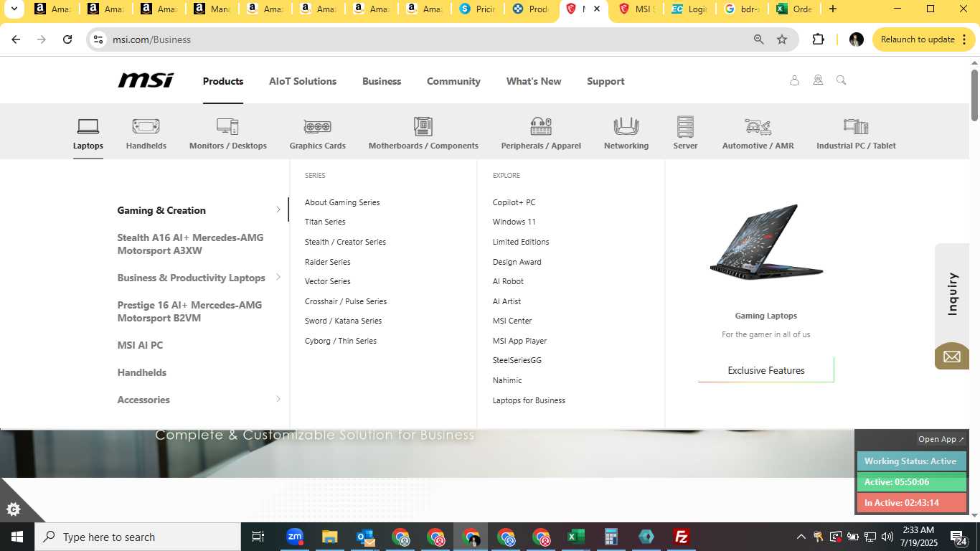980x551 pixels.
Task: Open the Handhelds category icon
Action: coord(146,127)
